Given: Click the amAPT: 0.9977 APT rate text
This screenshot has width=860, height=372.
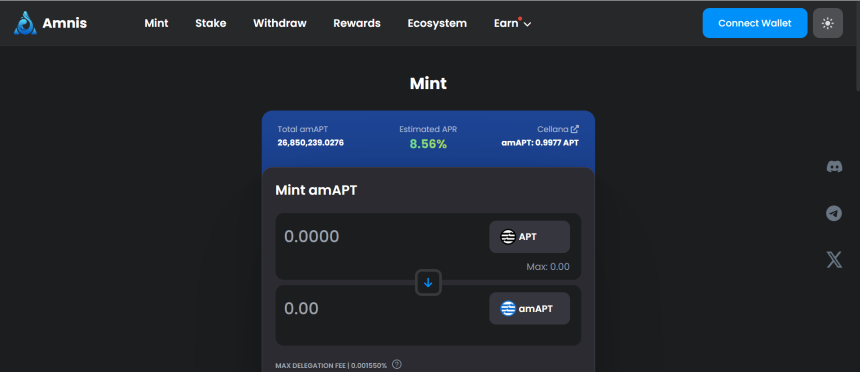Looking at the screenshot, I should (540, 143).
